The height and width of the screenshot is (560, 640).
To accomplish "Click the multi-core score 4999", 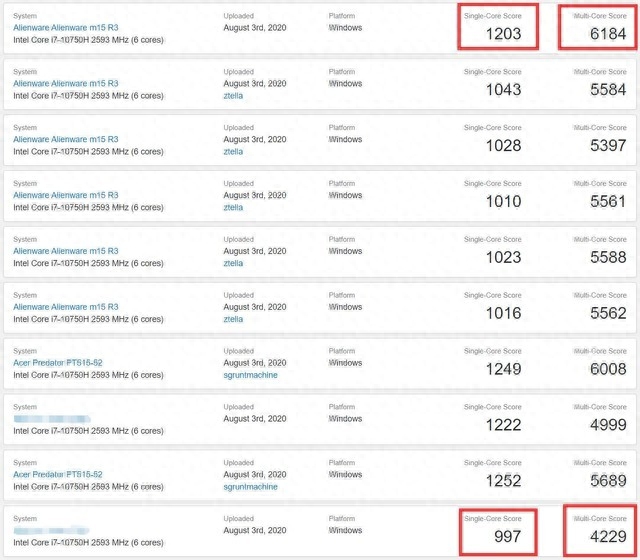I will click(606, 426).
